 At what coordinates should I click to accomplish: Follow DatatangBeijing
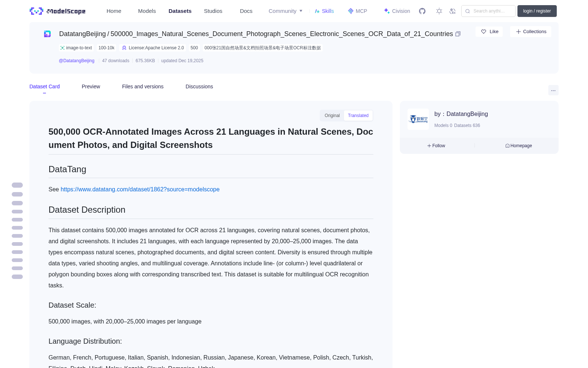(x=436, y=146)
